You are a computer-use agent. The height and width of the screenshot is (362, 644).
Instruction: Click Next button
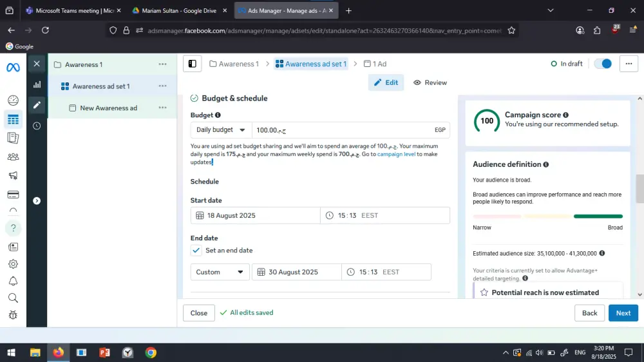(623, 313)
